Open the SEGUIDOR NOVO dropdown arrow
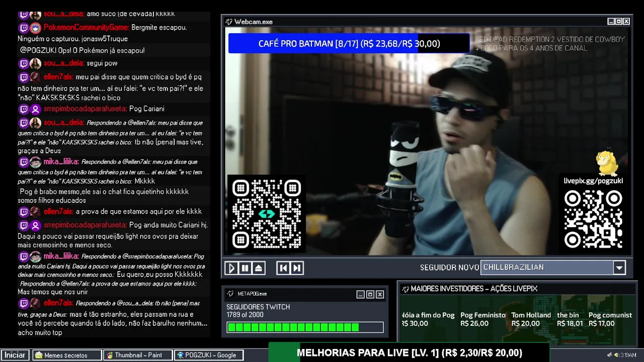The height and width of the screenshot is (362, 644). (619, 267)
